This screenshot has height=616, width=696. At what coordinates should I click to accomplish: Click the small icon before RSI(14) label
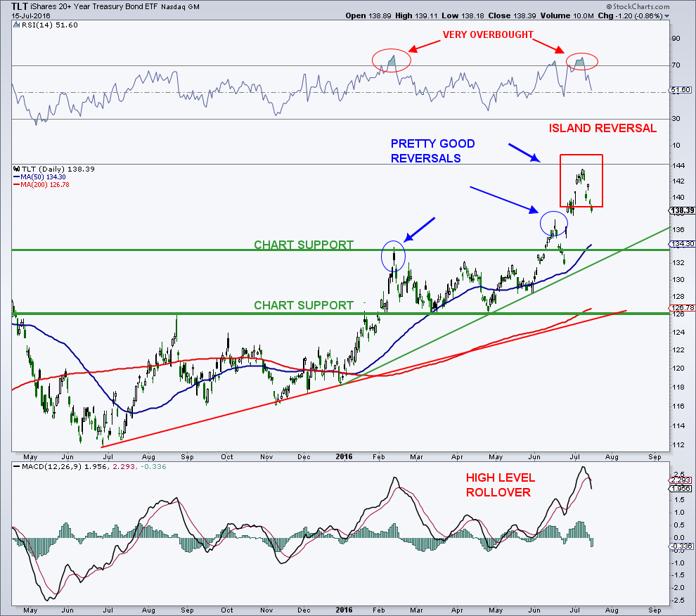(x=16, y=25)
